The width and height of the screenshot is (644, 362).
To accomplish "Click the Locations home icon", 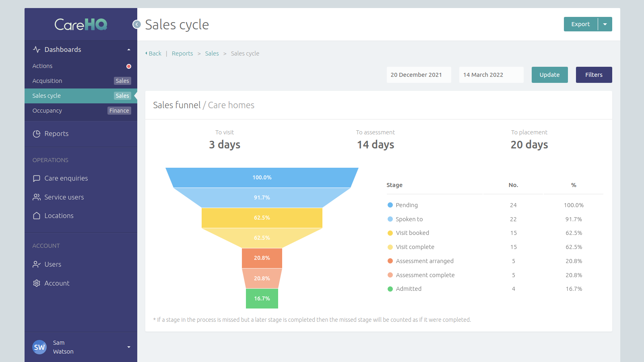I will click(x=37, y=216).
